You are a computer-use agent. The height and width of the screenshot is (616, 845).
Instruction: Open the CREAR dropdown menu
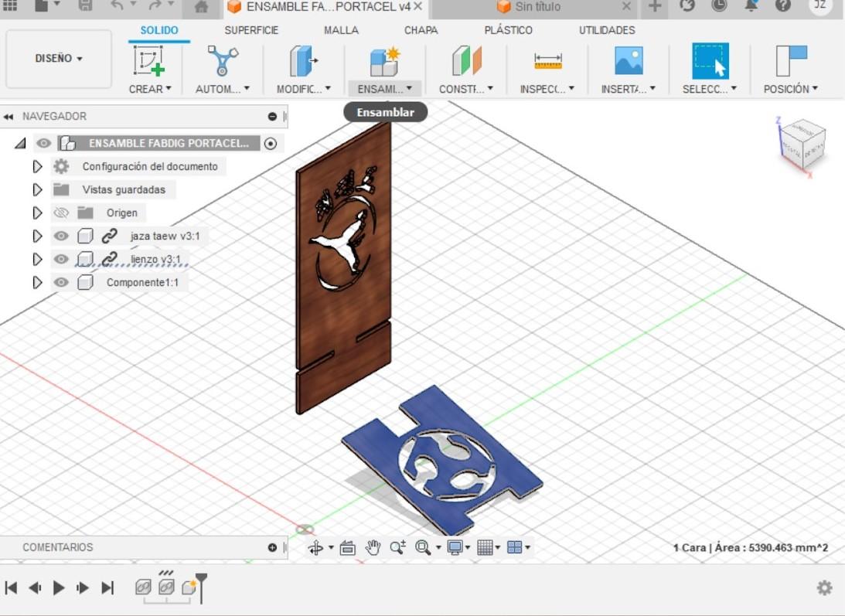(150, 89)
